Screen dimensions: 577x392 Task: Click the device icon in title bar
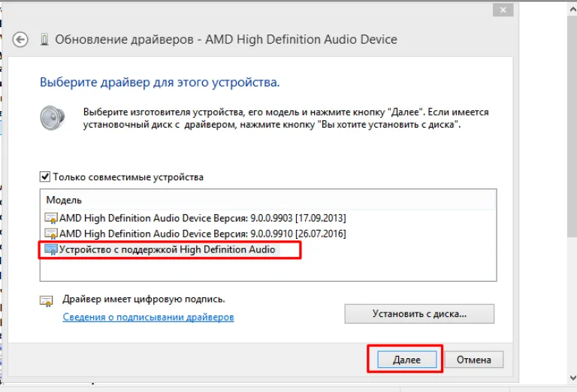pos(44,39)
